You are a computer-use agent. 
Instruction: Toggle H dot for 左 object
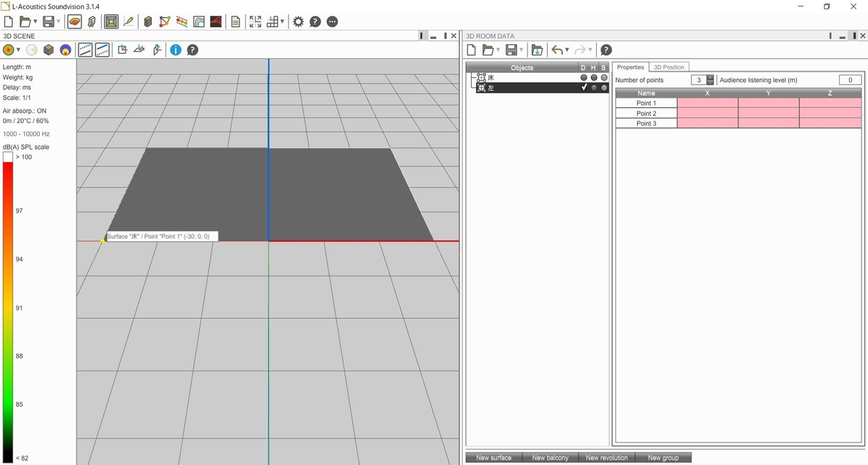click(594, 88)
